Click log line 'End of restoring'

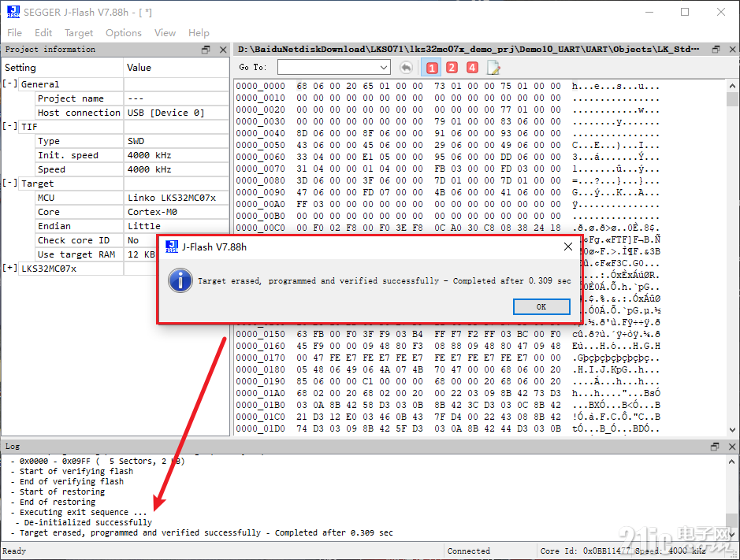pyautogui.click(x=57, y=502)
